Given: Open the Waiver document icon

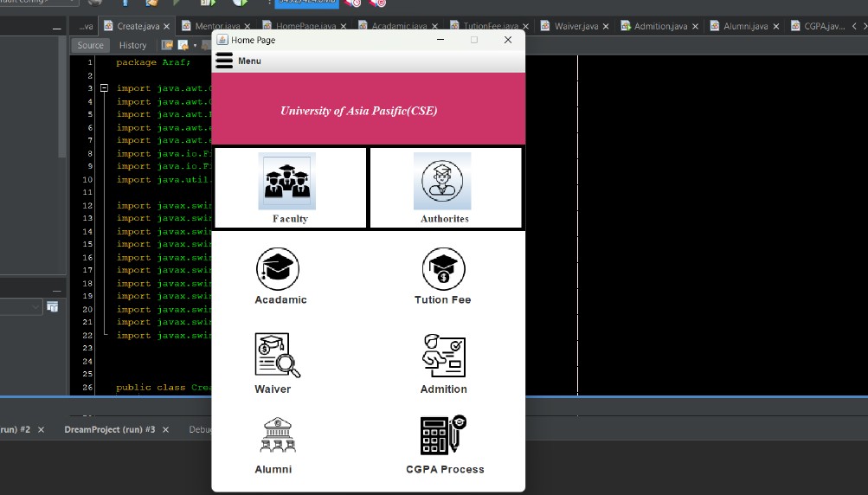Looking at the screenshot, I should (x=277, y=355).
